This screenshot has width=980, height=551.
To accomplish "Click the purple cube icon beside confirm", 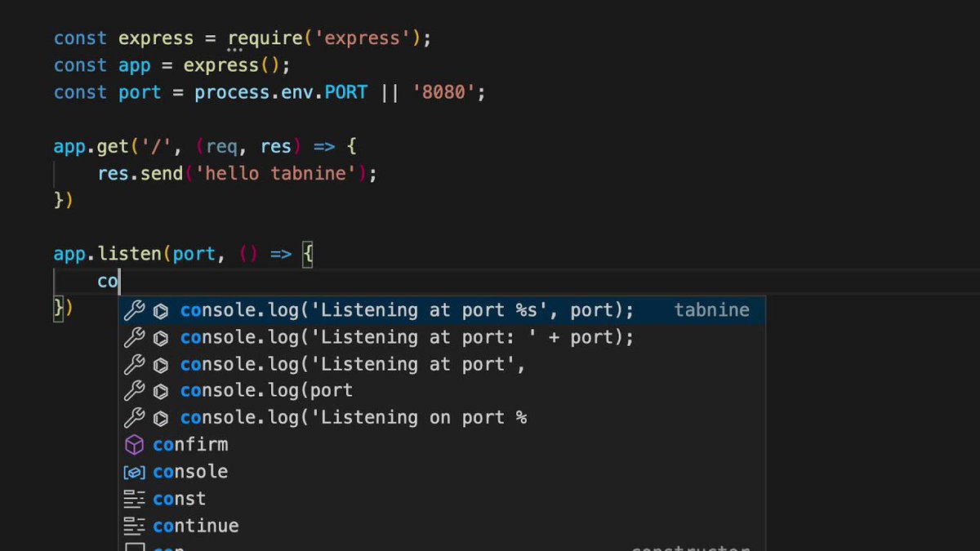I will click(x=133, y=444).
